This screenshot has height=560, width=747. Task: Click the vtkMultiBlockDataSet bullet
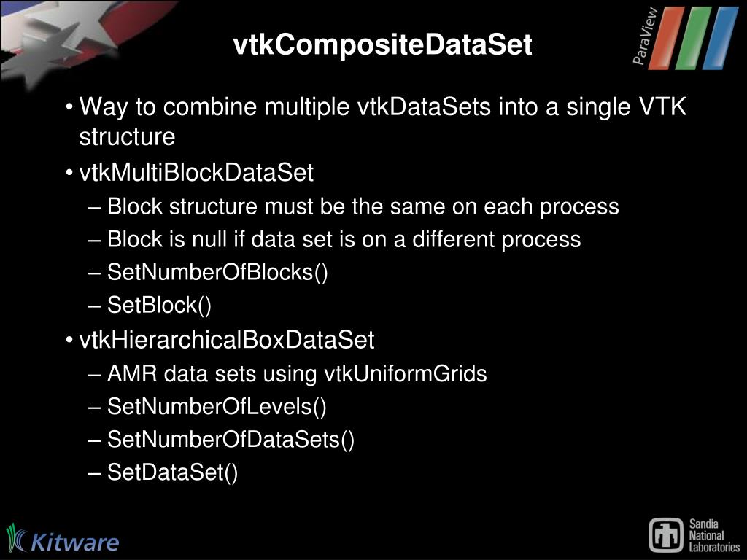click(x=196, y=172)
